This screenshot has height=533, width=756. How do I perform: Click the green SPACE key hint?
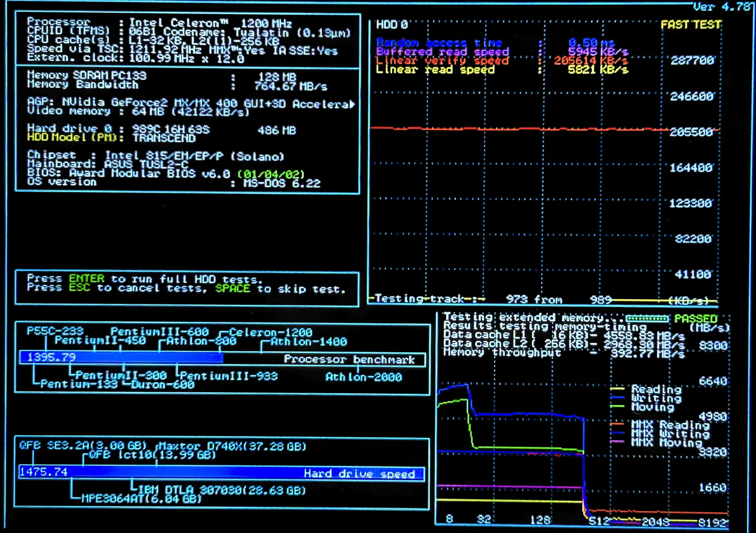click(232, 288)
